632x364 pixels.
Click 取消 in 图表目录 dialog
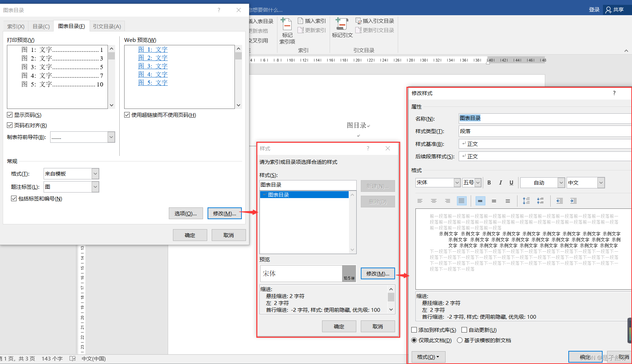click(x=229, y=235)
